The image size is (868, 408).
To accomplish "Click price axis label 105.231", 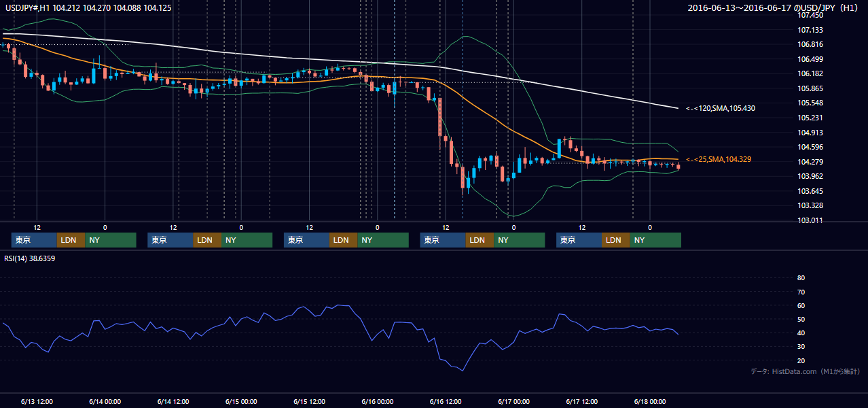I will (810, 118).
